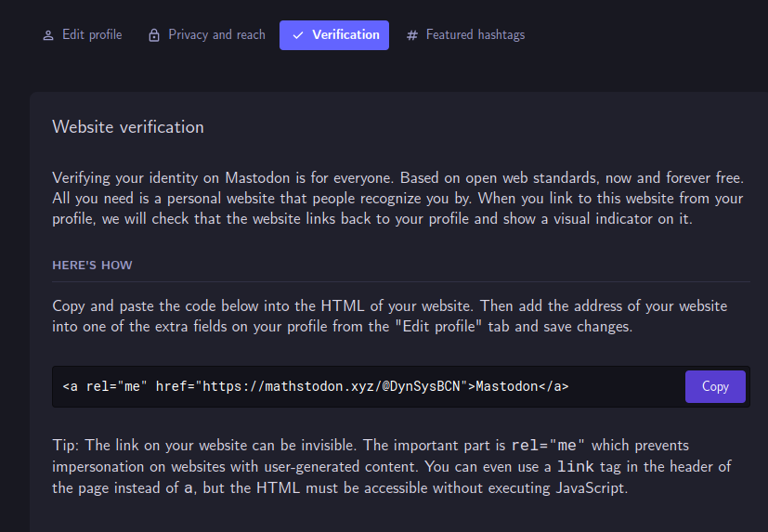
Task: Click the Website verification heading
Action: [128, 127]
